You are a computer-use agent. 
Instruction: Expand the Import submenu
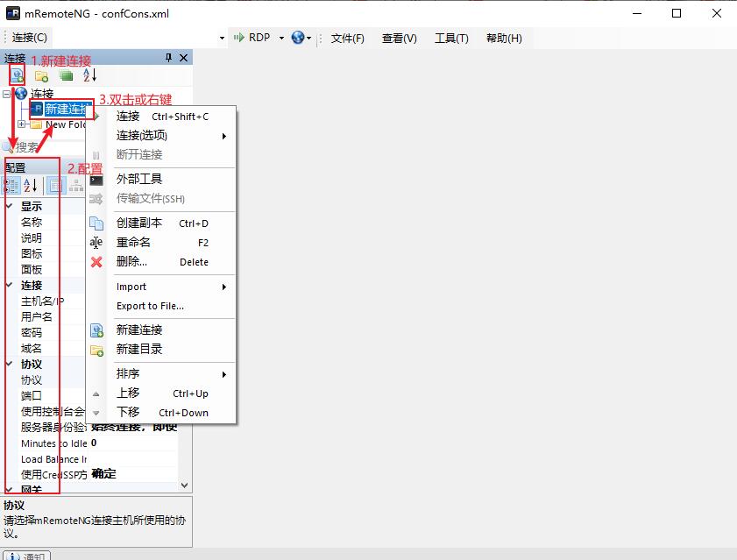click(x=160, y=287)
